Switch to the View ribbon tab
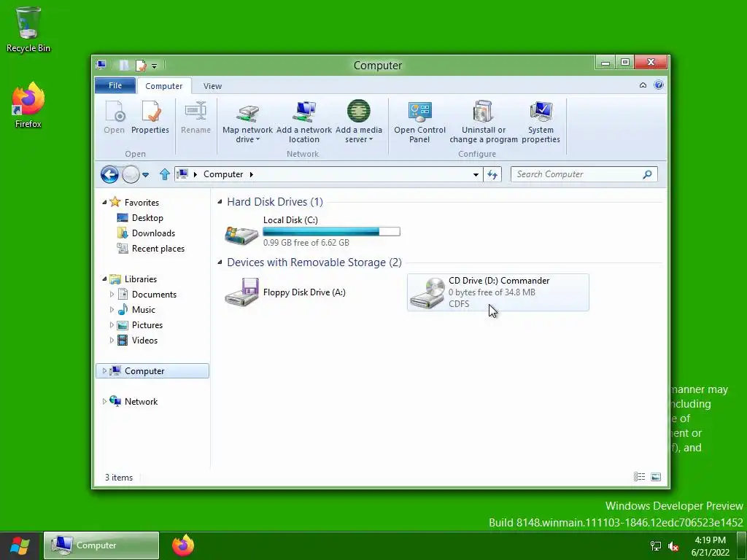 point(212,86)
